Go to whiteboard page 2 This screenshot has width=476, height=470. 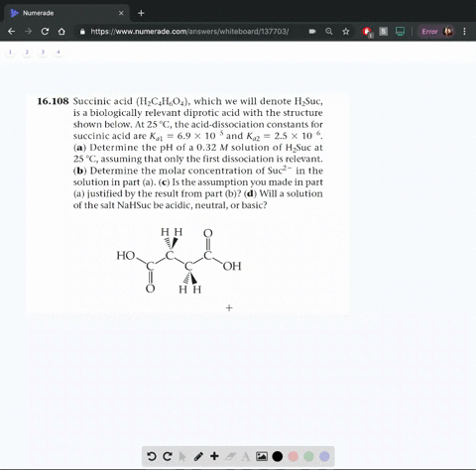pos(27,52)
